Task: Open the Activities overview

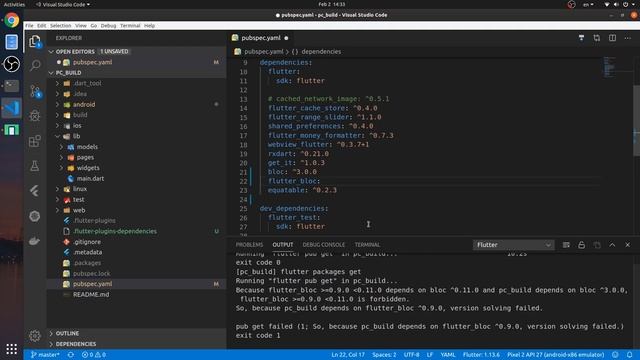Action: (x=14, y=4)
